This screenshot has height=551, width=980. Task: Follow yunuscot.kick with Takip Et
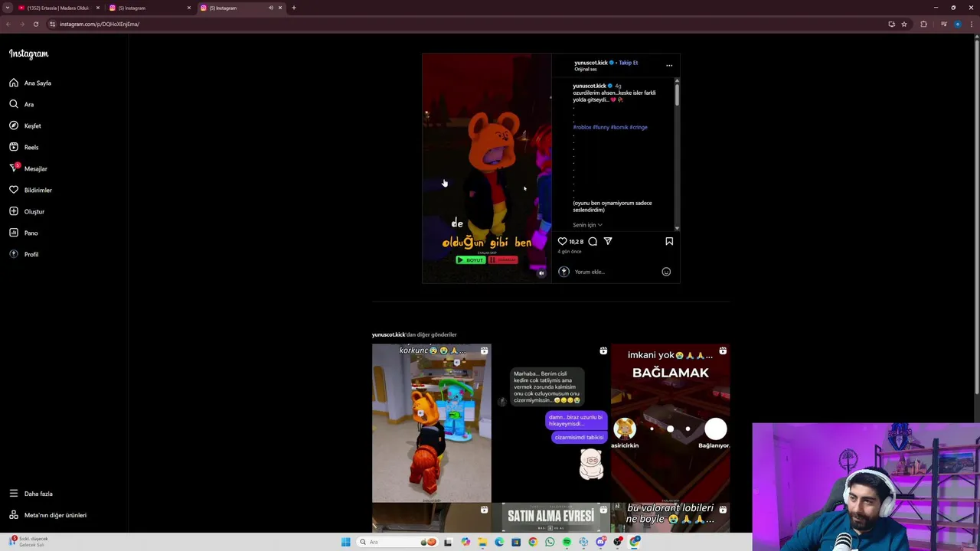coord(628,63)
